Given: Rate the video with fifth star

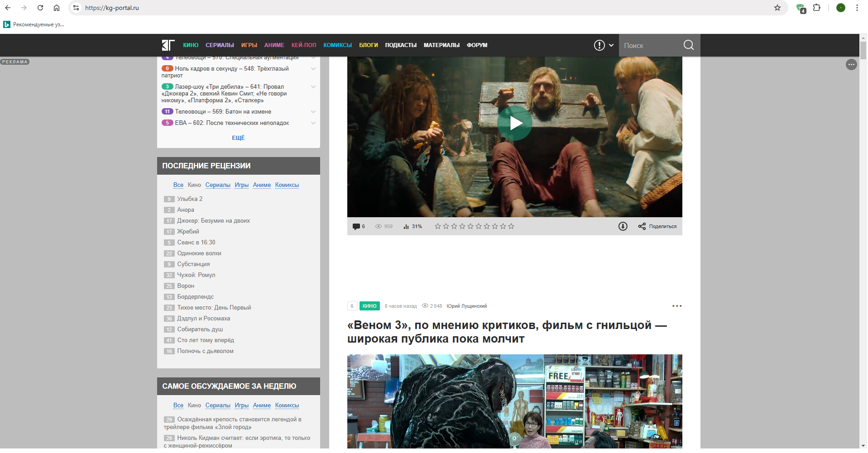Looking at the screenshot, I should click(470, 226).
